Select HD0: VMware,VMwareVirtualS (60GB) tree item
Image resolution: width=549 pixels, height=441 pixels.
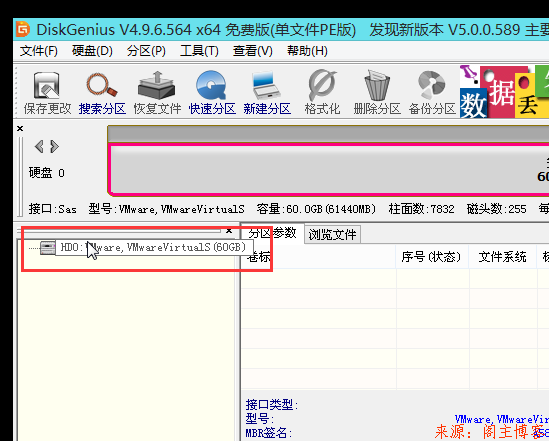click(153, 247)
